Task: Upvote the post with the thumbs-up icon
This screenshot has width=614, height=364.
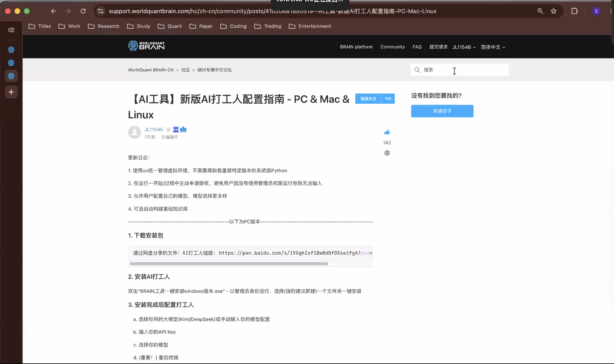Action: [387, 132]
